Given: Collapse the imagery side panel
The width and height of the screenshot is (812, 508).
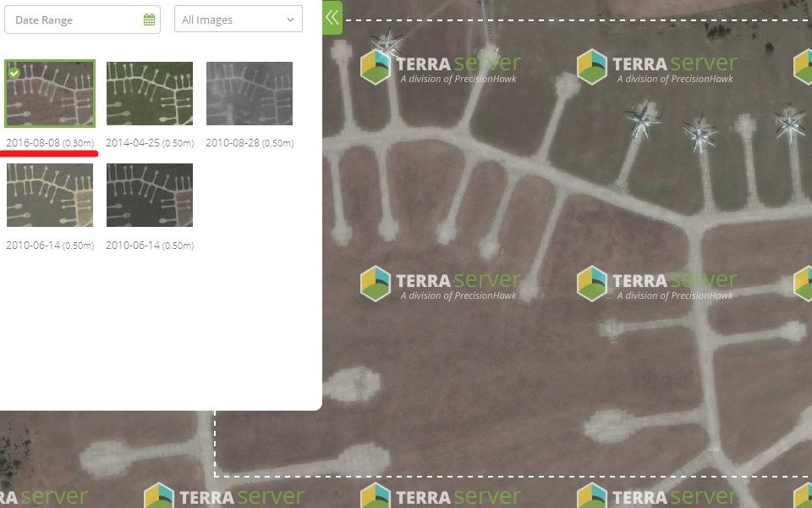Looking at the screenshot, I should point(332,18).
